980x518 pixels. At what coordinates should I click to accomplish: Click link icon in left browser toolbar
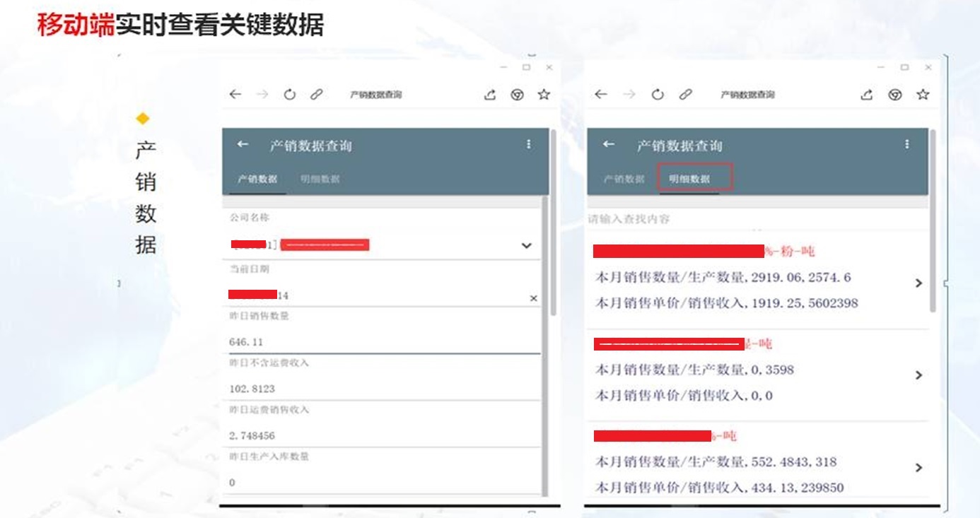click(316, 95)
